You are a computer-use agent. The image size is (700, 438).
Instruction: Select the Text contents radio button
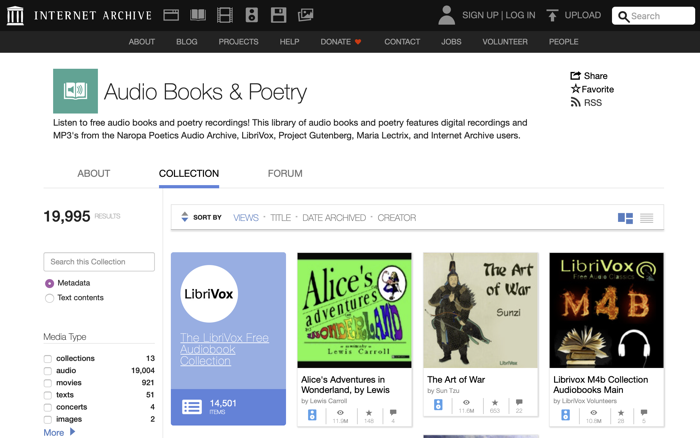pyautogui.click(x=49, y=298)
